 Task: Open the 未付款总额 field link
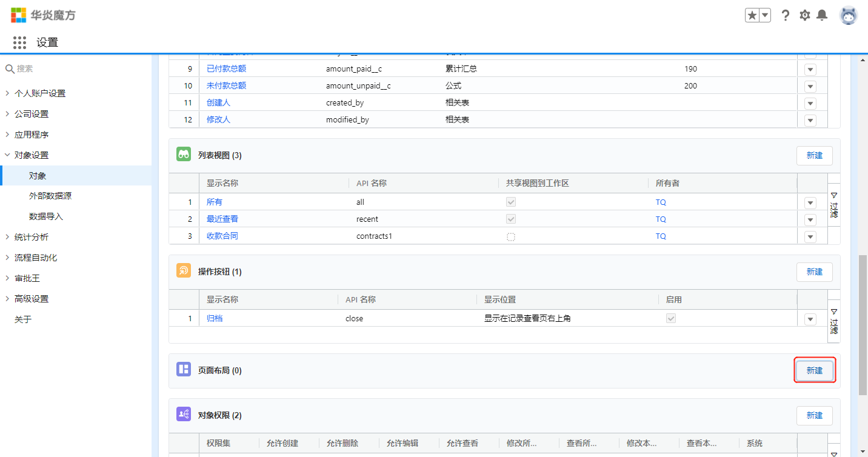pyautogui.click(x=226, y=85)
